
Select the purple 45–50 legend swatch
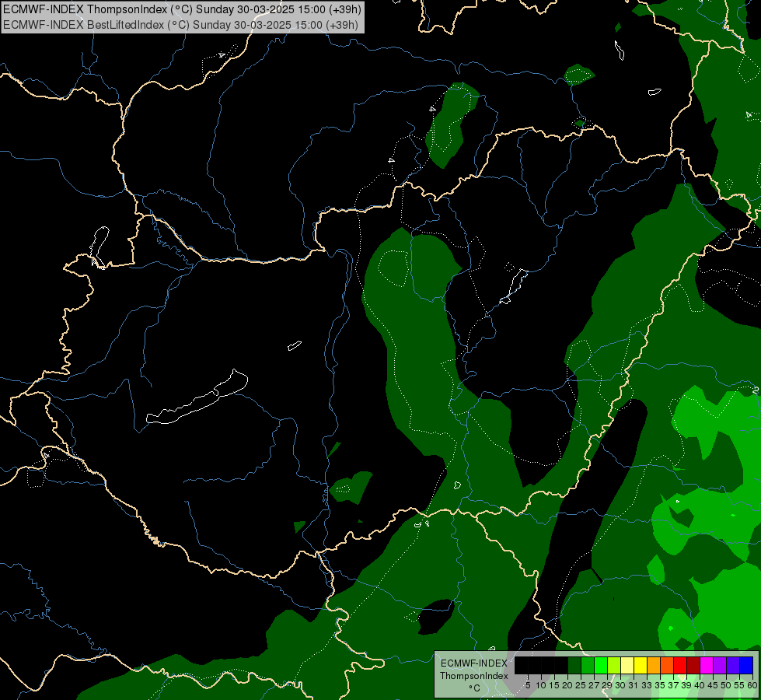(x=720, y=665)
